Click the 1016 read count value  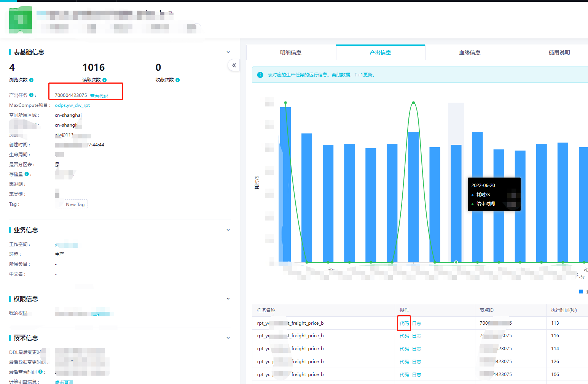(94, 67)
